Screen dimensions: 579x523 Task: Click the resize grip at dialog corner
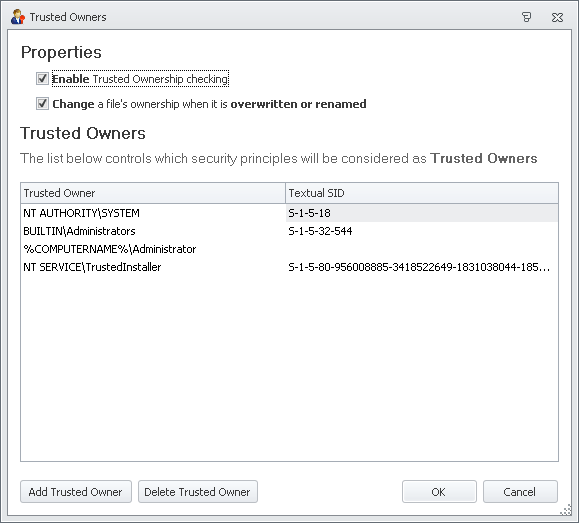click(566, 511)
